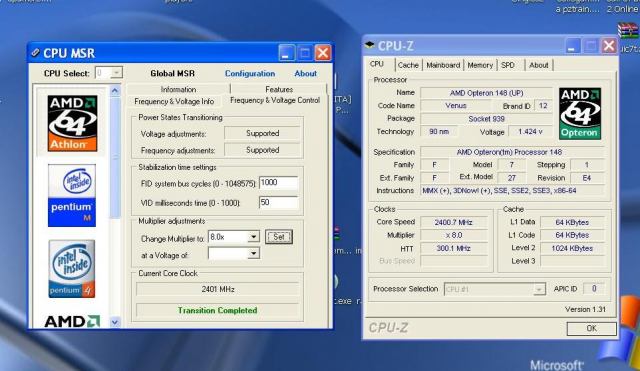Open About tab in CPU-Z

(x=539, y=65)
